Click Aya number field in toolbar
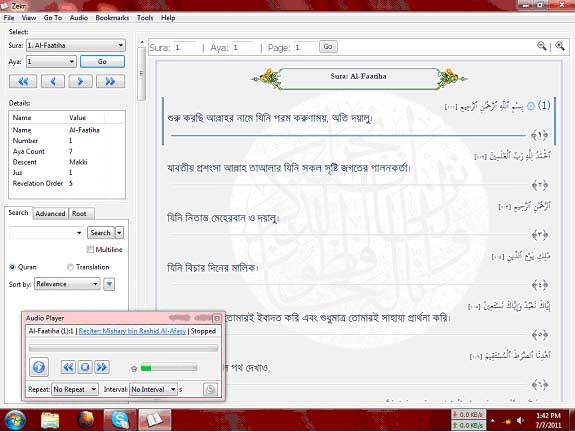Viewport: 575px width, 432px height. coord(242,47)
